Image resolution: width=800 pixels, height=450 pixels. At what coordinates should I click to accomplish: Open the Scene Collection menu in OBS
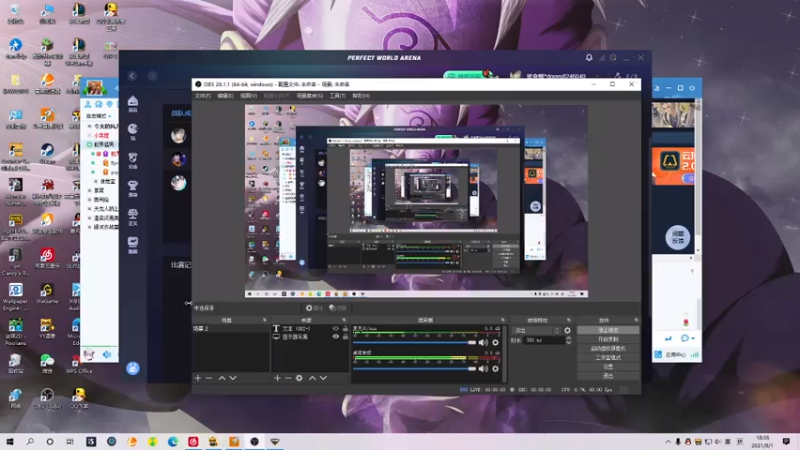[x=309, y=95]
